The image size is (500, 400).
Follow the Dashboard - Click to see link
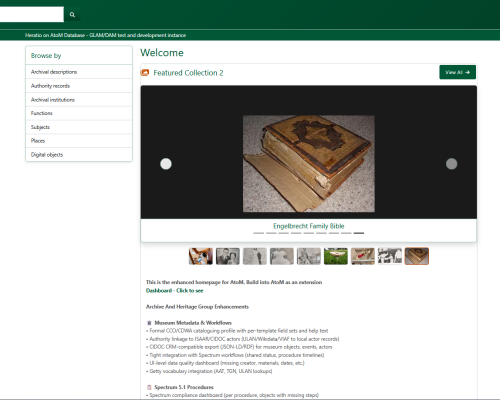coord(174,291)
